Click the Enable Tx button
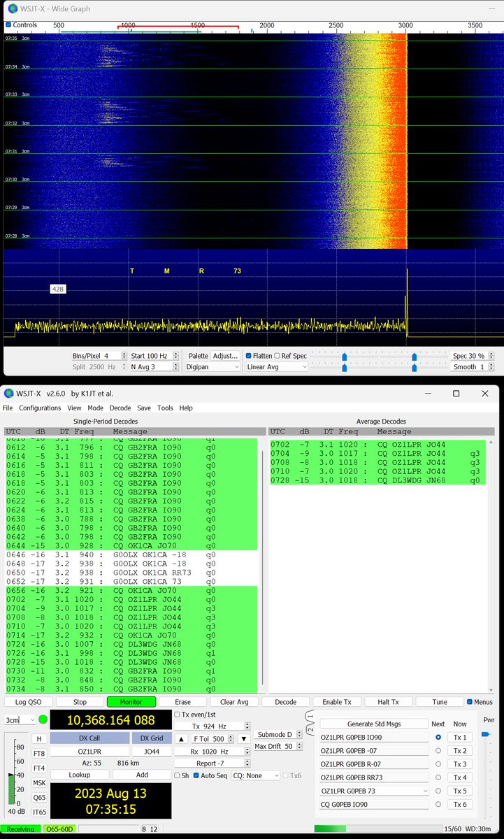504x839 pixels. 337,702
